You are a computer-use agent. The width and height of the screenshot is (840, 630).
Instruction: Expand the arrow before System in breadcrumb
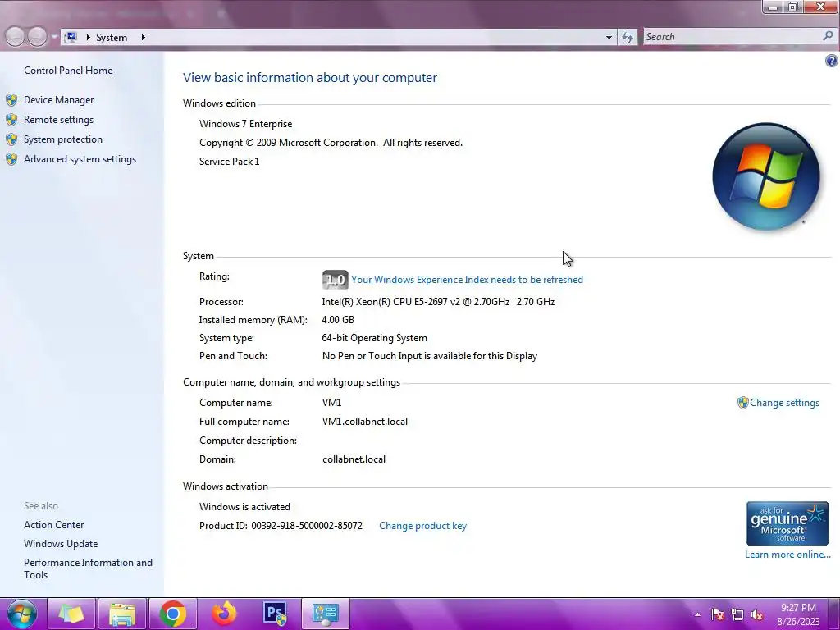89,38
